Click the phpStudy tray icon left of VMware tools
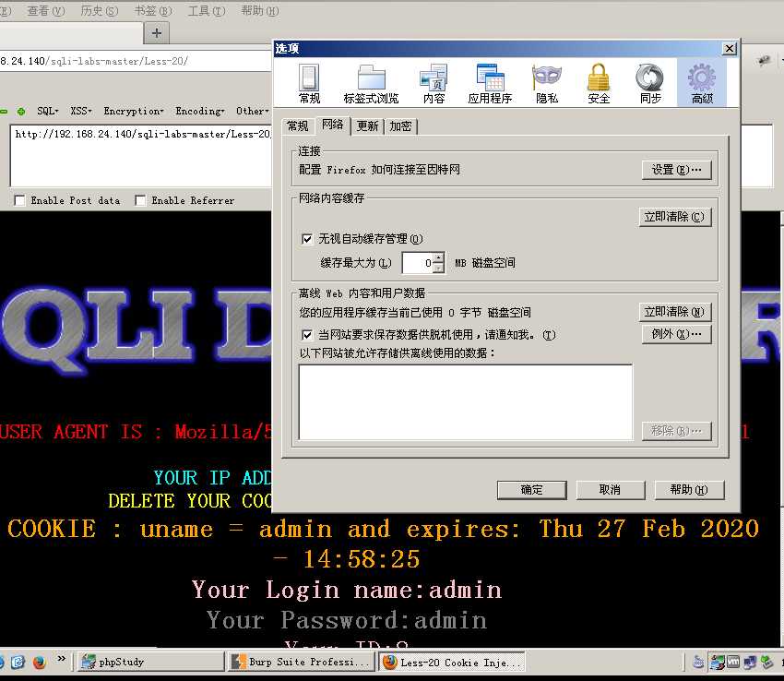 [x=718, y=662]
